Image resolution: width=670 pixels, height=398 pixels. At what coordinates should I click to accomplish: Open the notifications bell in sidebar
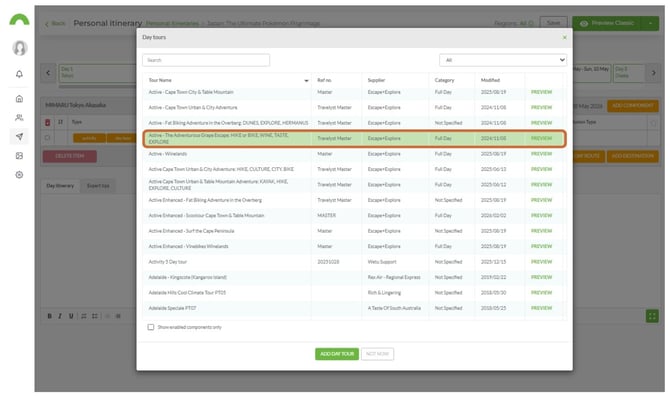(19, 74)
